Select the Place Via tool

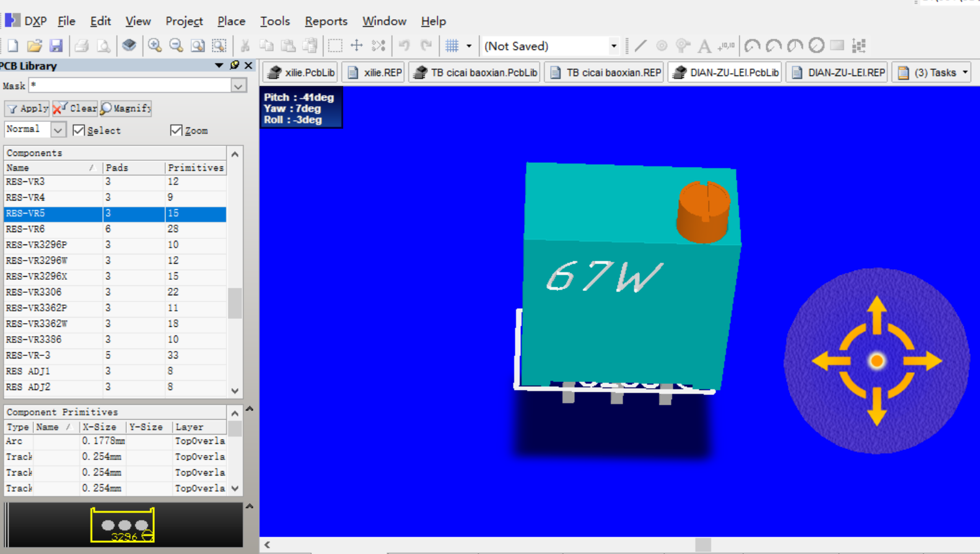(683, 46)
